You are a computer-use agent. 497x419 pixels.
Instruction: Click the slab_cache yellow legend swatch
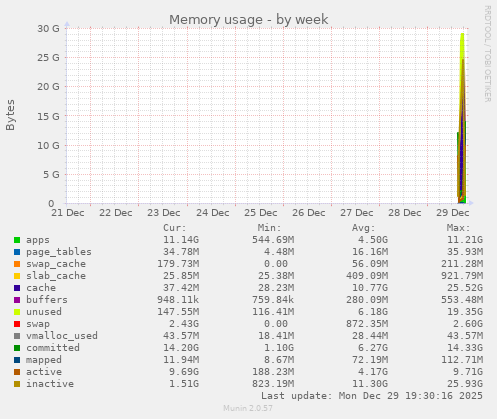pos(17,276)
